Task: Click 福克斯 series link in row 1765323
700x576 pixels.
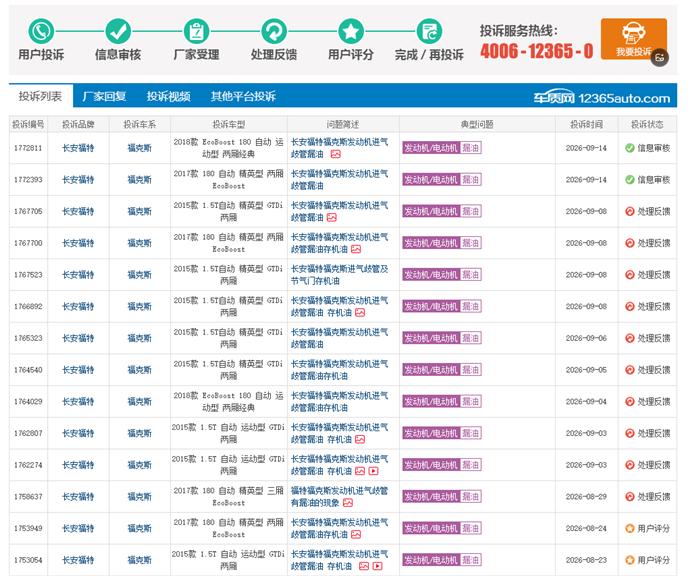Action: (x=140, y=338)
